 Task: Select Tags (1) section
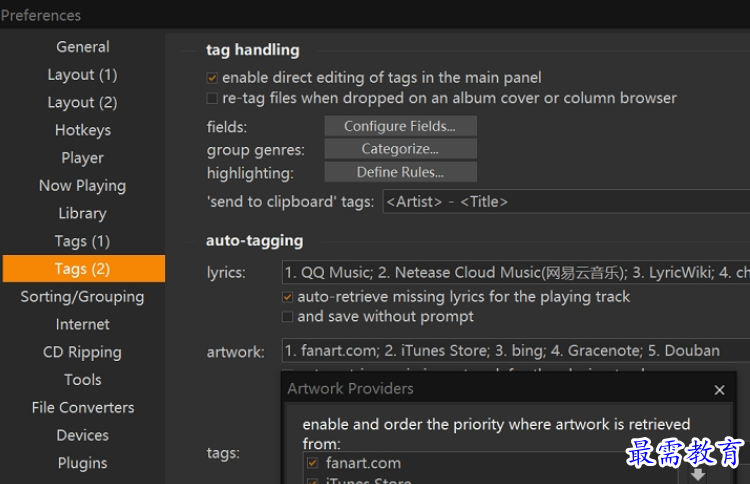point(83,241)
